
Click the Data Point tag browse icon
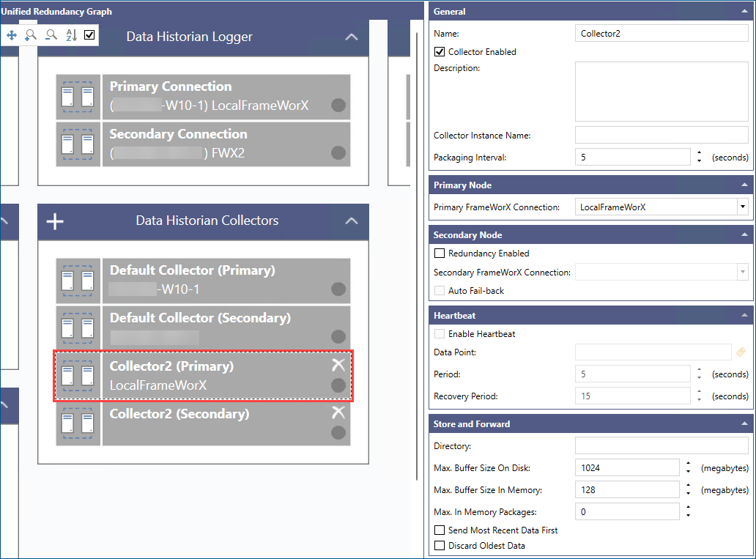pos(741,352)
